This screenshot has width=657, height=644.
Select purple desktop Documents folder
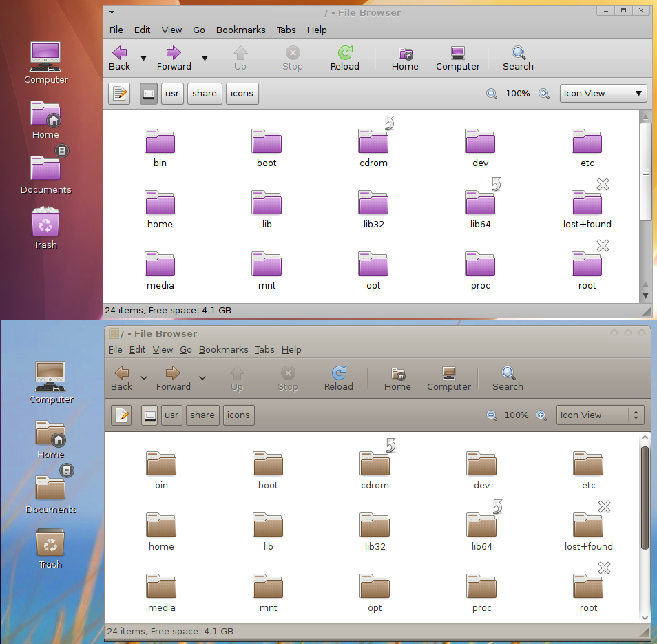(x=45, y=169)
